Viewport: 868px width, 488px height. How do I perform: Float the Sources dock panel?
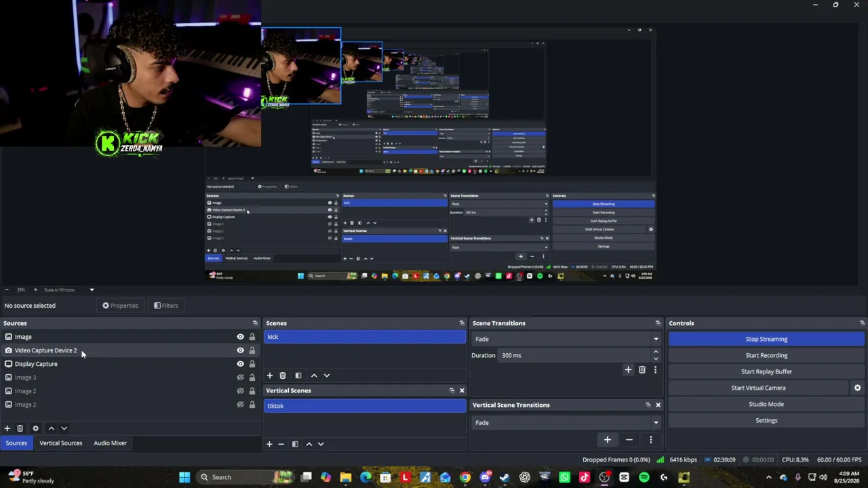pos(255,323)
